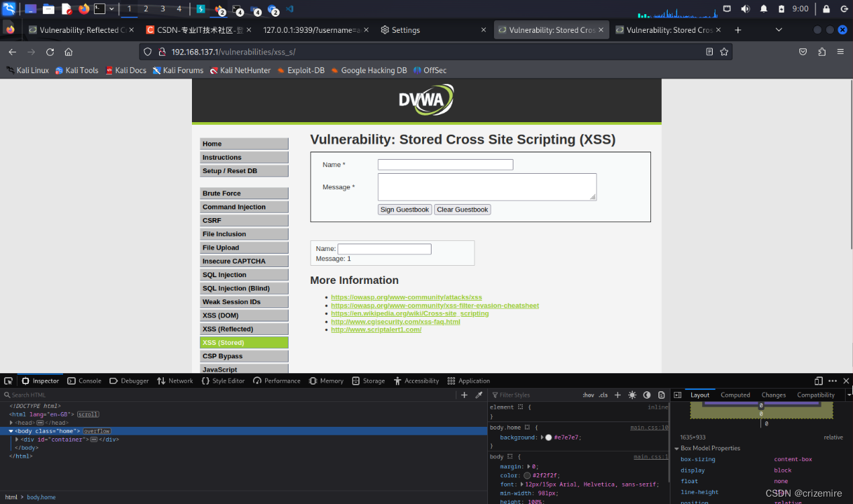Select the XSS (Reflected) menu item
853x504 pixels.
click(244, 328)
